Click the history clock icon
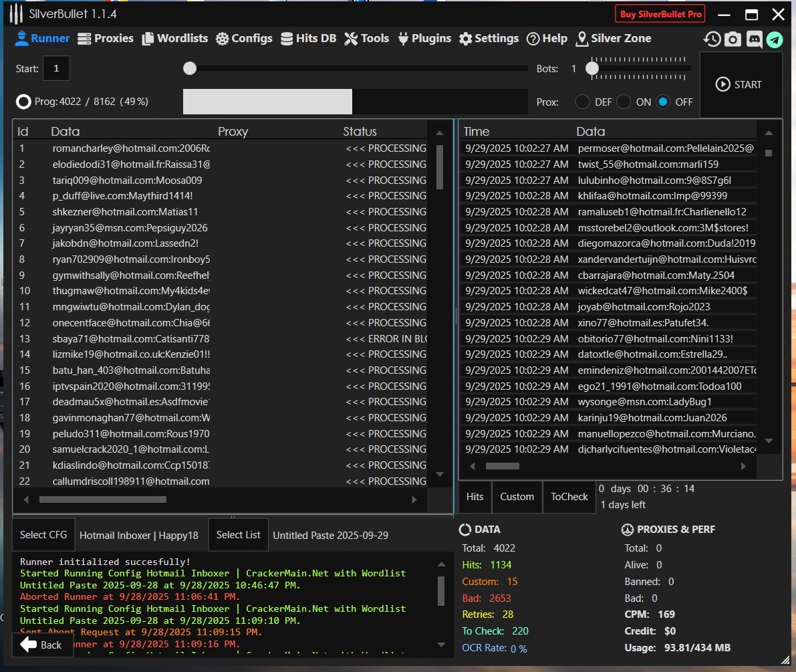This screenshot has height=672, width=796. (712, 39)
